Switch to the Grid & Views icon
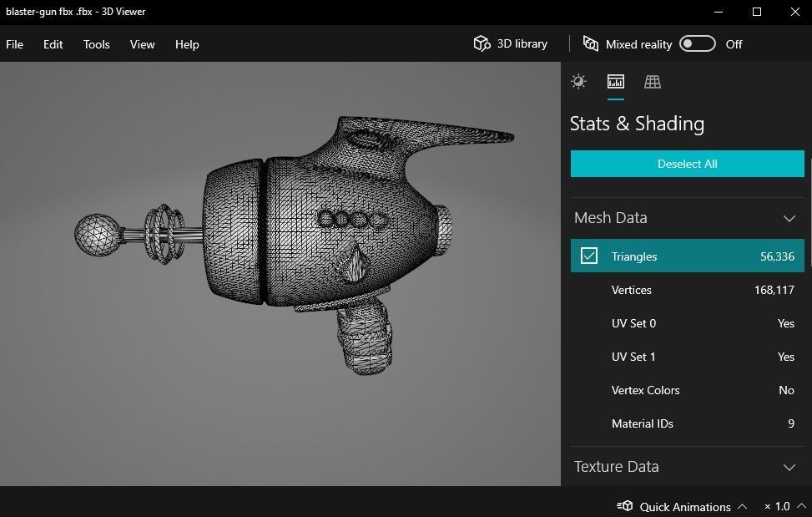 653,81
